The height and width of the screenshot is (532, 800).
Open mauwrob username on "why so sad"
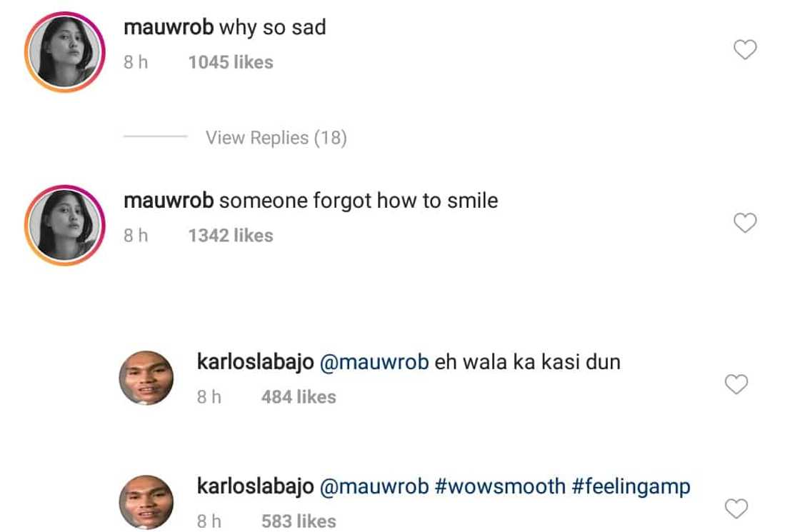(169, 27)
